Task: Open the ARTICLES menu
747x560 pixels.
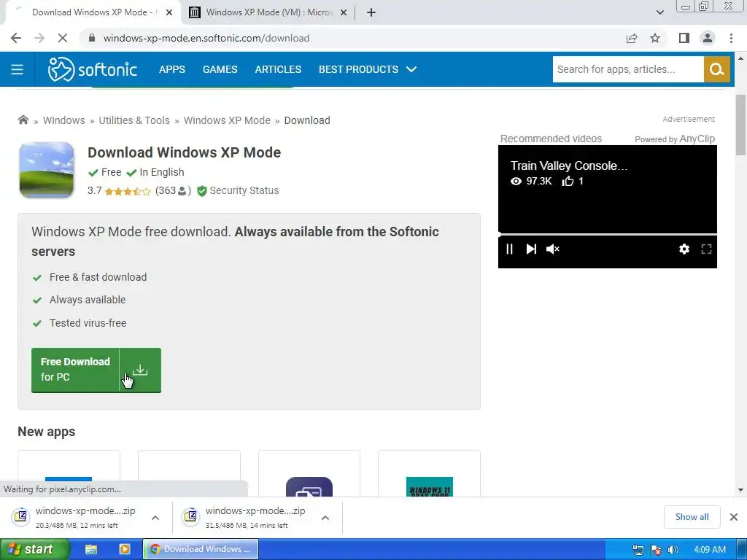Action: 278,69
